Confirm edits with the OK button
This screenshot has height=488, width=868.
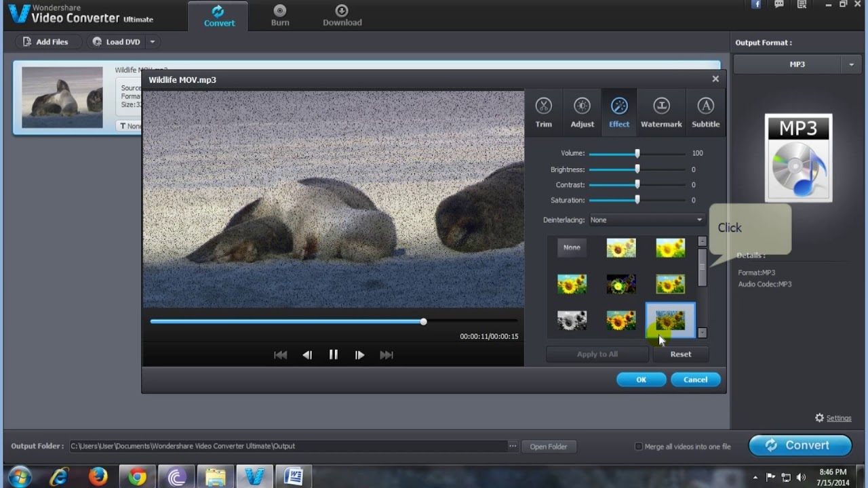click(641, 380)
